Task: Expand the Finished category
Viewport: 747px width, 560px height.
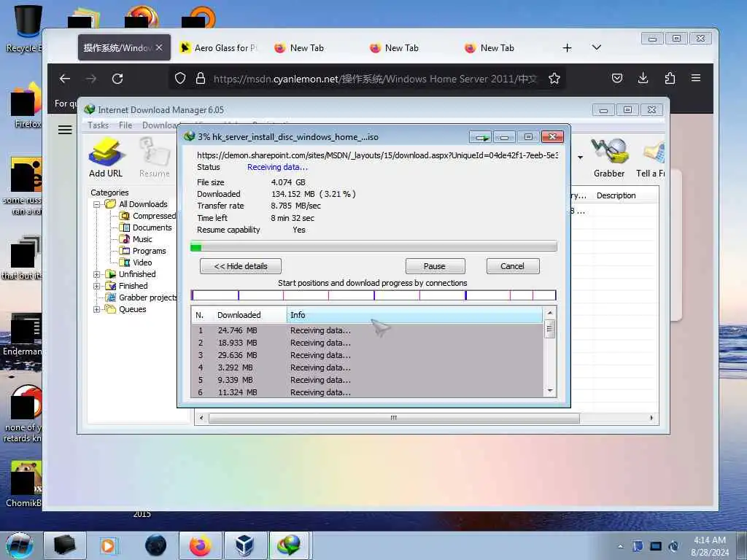Action: coord(97,286)
